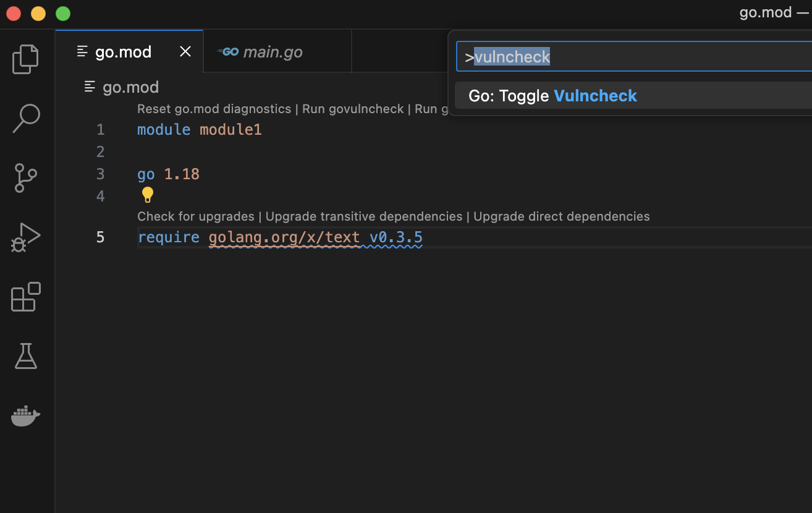Close the go.mod editor tab
The width and height of the screenshot is (812, 513).
(185, 51)
